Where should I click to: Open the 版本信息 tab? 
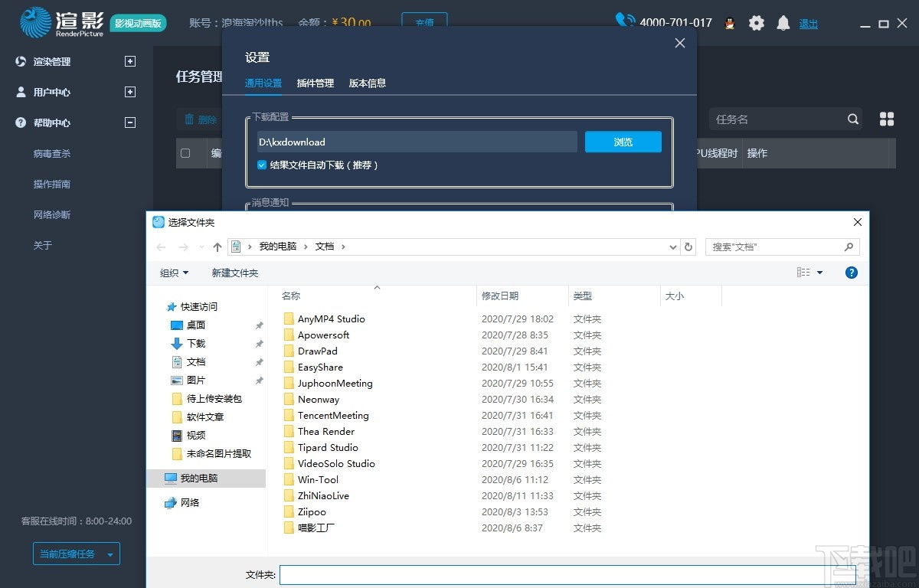[x=367, y=83]
